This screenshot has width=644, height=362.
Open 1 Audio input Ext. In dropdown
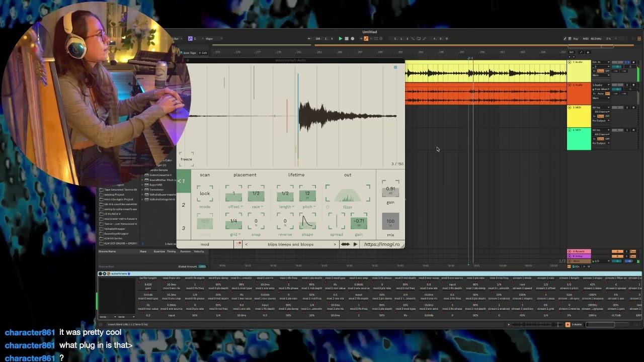[601, 62]
